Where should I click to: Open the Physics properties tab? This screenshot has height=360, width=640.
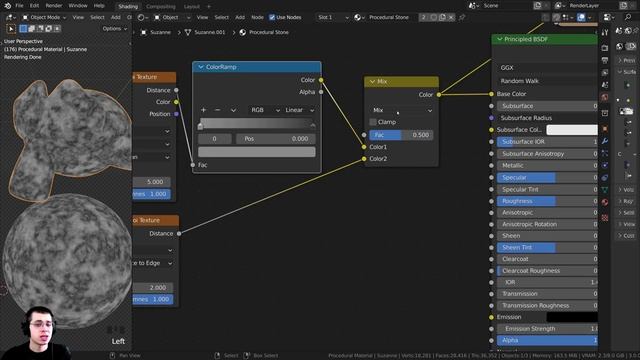coord(605,165)
